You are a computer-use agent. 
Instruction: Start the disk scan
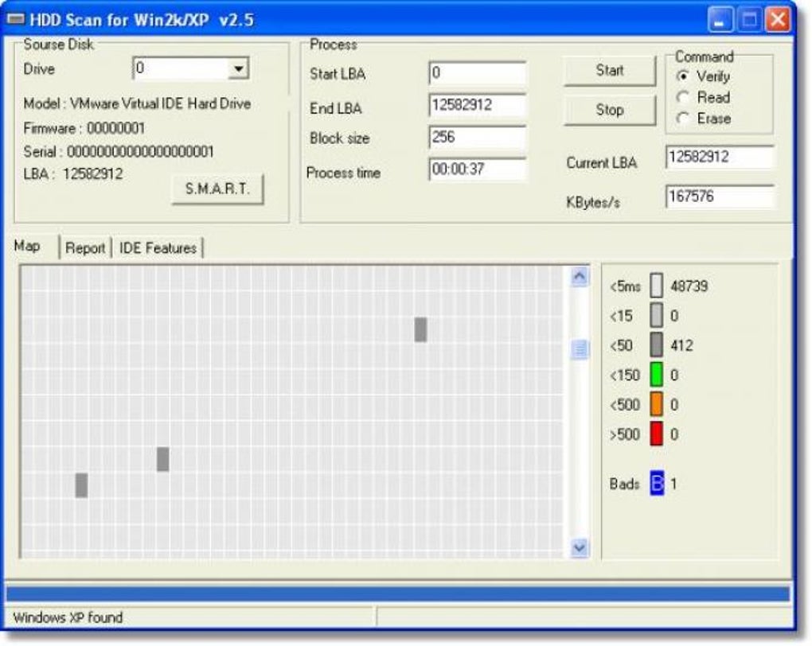(x=610, y=70)
